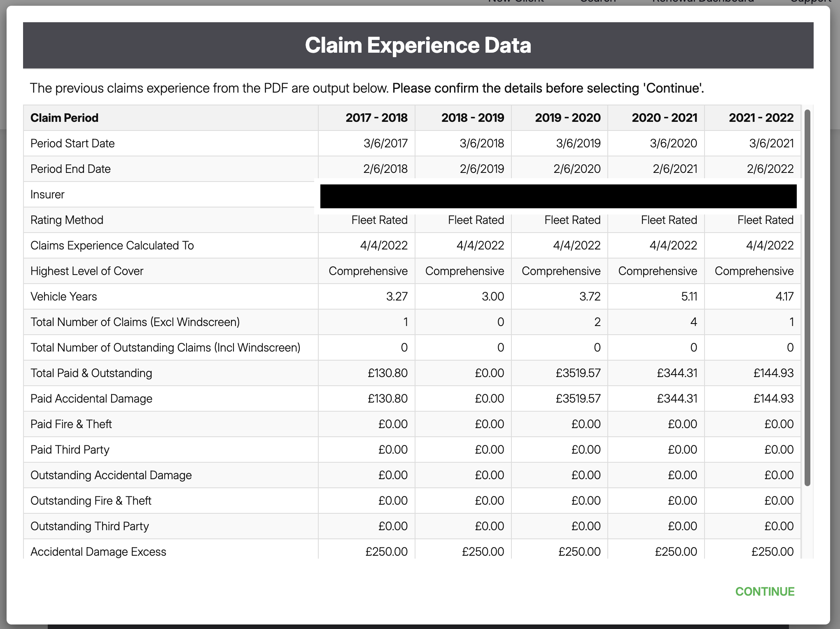This screenshot has width=840, height=629.
Task: Click Total Number of Outstanding Claims label
Action: [x=166, y=347]
